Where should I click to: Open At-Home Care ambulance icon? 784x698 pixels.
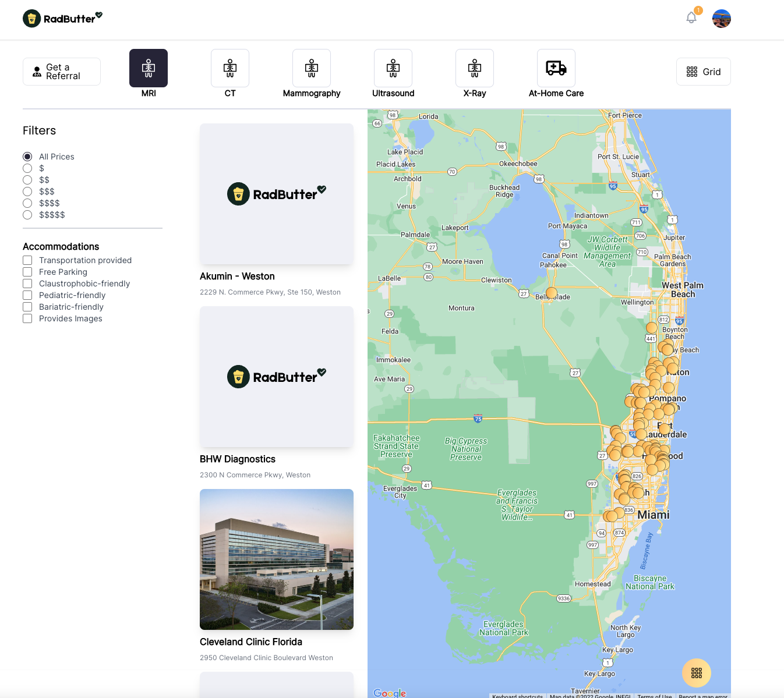click(556, 68)
